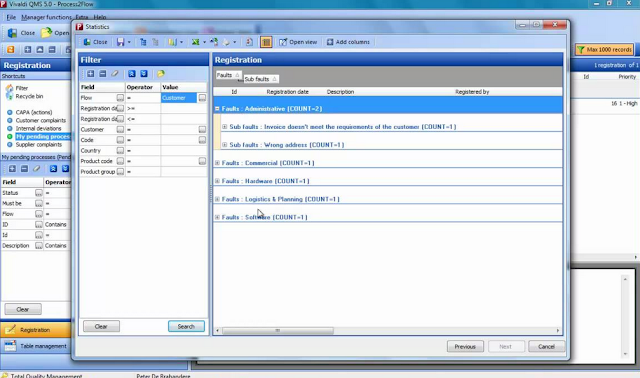
Task: Open field picker for the Customer filter row
Action: [x=120, y=129]
